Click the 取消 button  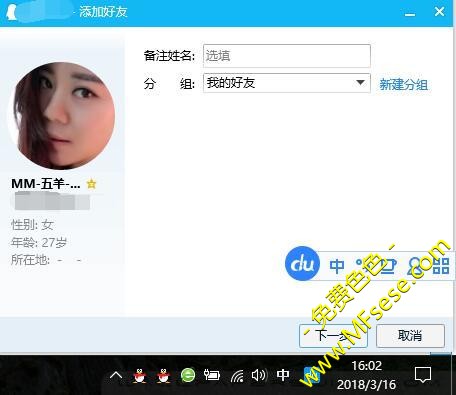410,336
